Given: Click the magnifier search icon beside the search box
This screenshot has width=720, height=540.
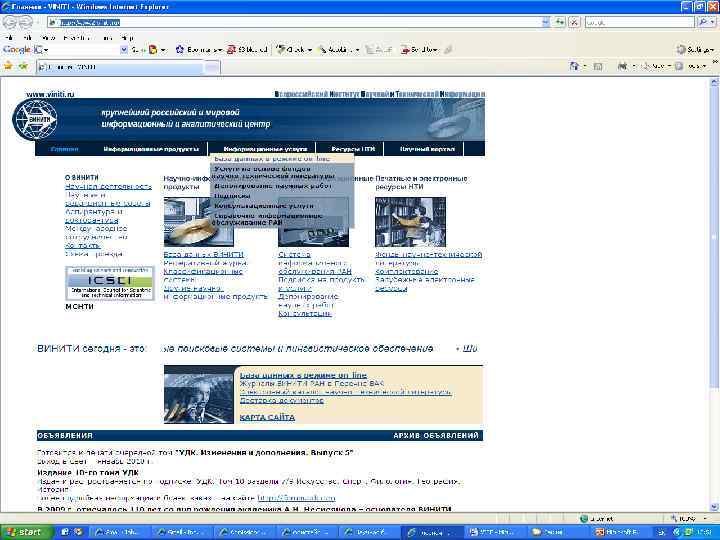Looking at the screenshot, I should (x=703, y=22).
